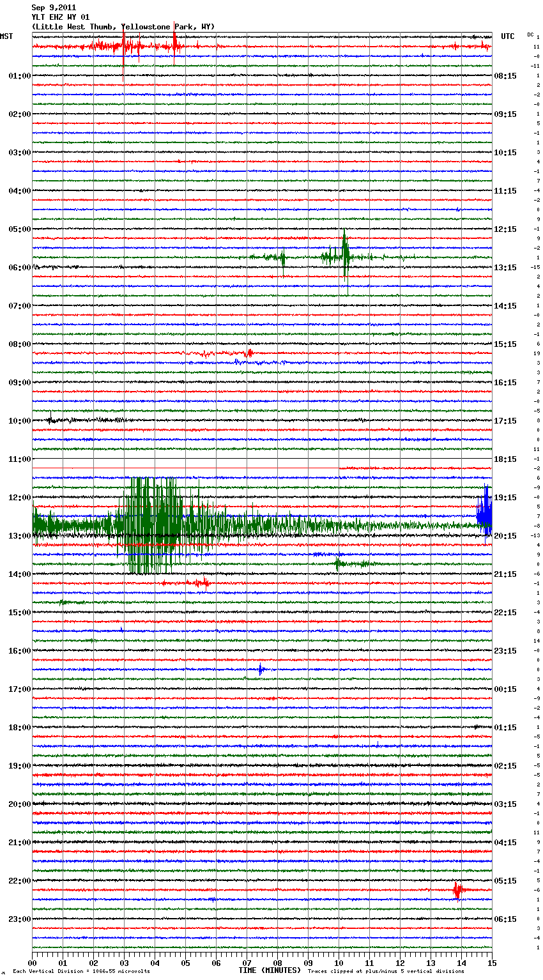543x980 pixels.
Task: Click the '22:00' MST hour label
Action: [20, 881]
